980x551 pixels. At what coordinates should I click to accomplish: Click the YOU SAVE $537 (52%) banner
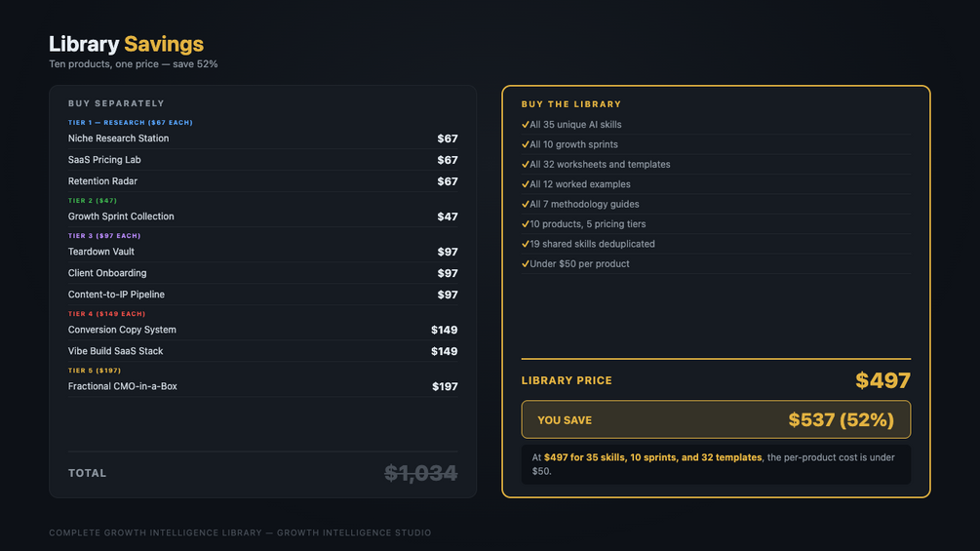point(716,419)
